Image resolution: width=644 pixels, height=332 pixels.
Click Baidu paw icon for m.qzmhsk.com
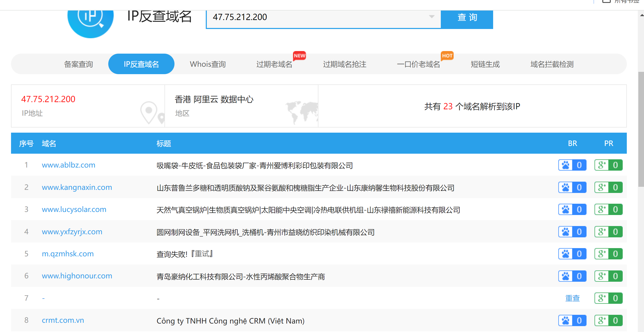click(565, 254)
